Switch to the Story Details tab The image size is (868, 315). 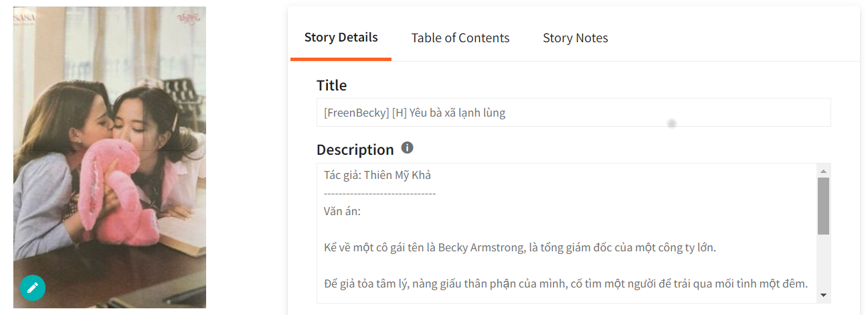tap(341, 38)
